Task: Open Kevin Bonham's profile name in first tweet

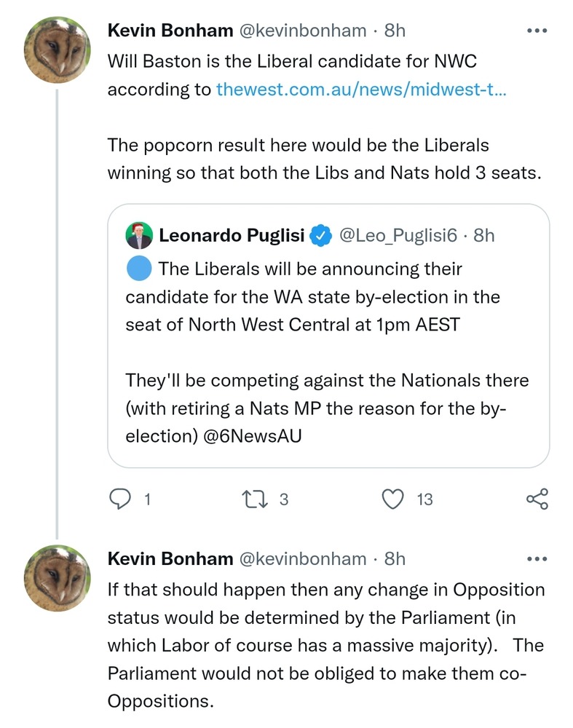Action: click(x=170, y=30)
